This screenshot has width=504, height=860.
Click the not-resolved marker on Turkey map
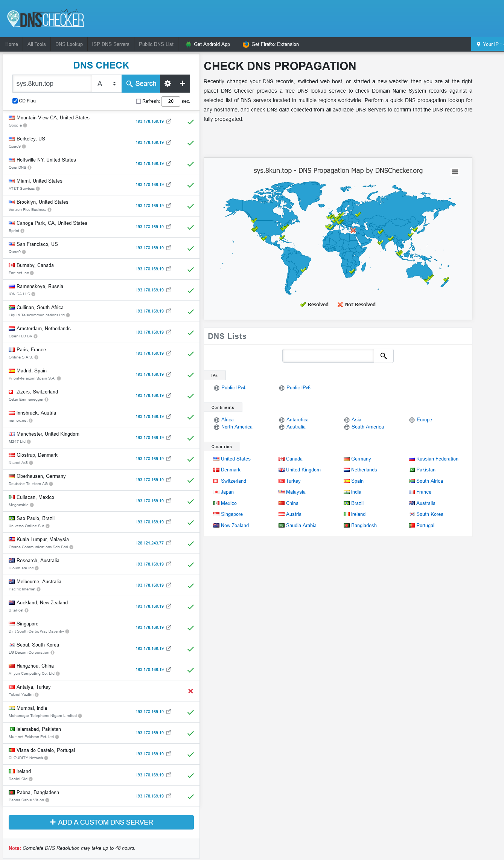(x=353, y=230)
